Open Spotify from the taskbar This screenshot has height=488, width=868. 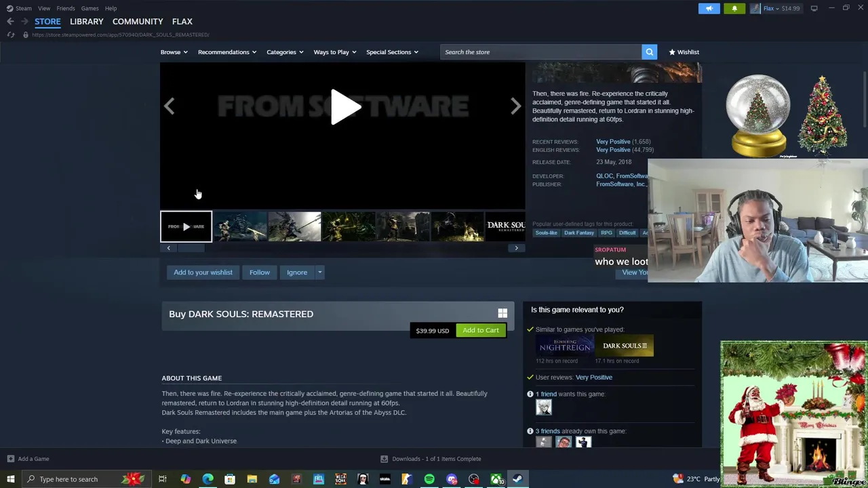(429, 479)
